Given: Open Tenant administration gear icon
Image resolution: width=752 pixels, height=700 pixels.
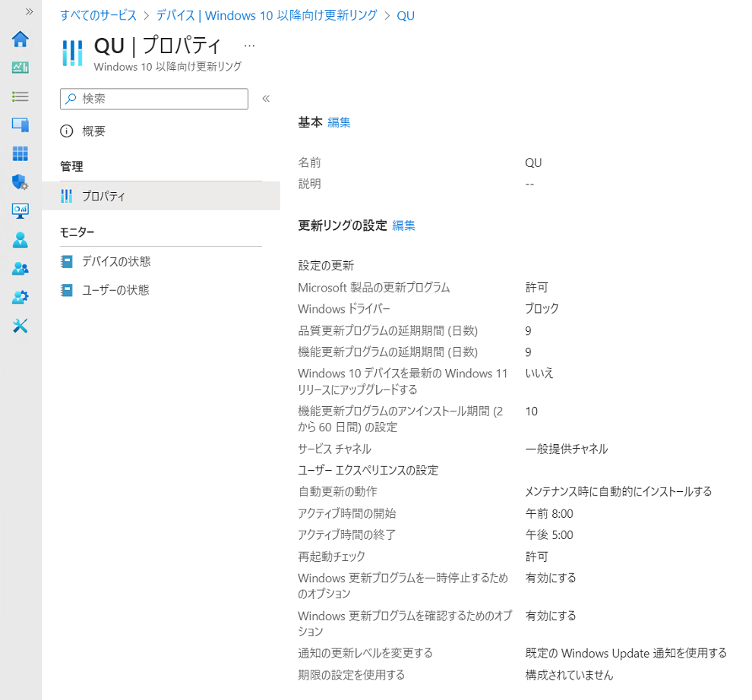Looking at the screenshot, I should point(21,297).
